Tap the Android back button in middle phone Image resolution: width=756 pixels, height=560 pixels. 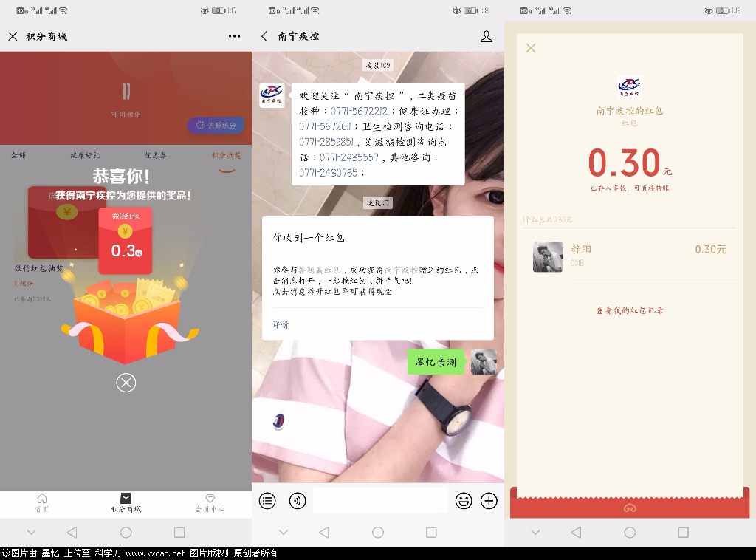[x=325, y=532]
